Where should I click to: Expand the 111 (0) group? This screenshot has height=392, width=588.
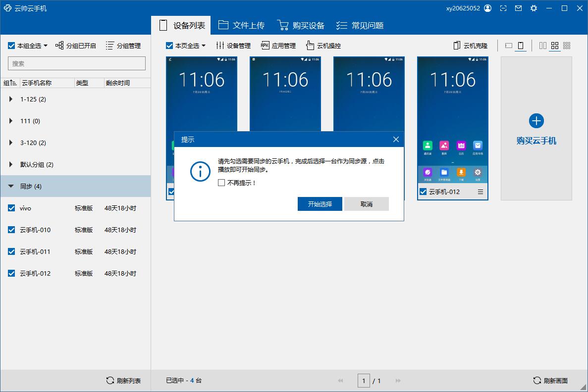tap(10, 121)
